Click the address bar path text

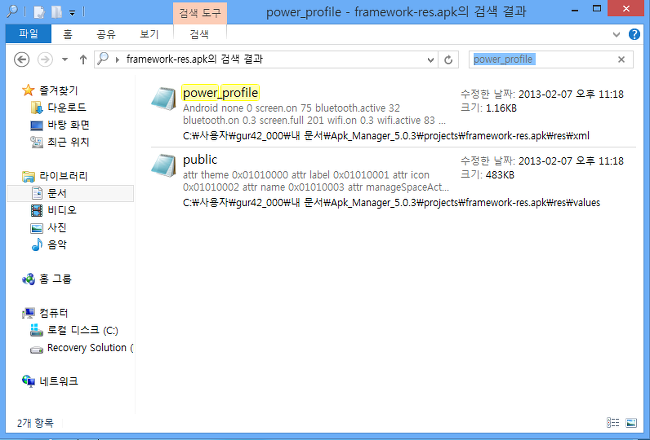pos(194,59)
